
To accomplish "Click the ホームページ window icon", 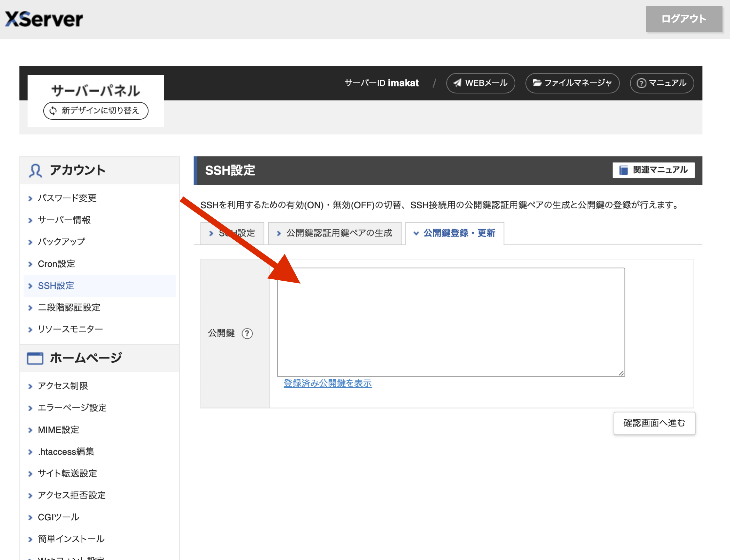I will [x=35, y=358].
